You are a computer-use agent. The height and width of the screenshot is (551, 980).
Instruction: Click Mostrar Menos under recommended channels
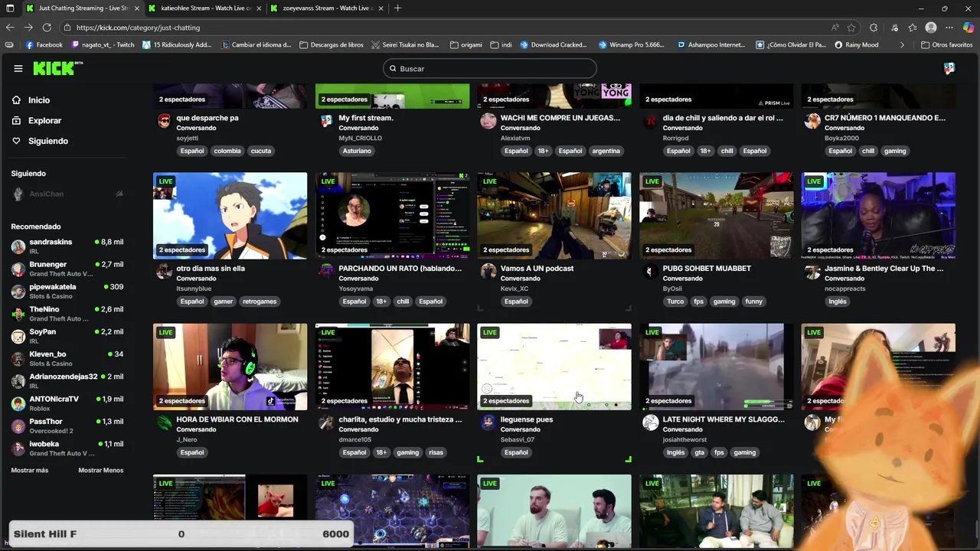click(100, 471)
